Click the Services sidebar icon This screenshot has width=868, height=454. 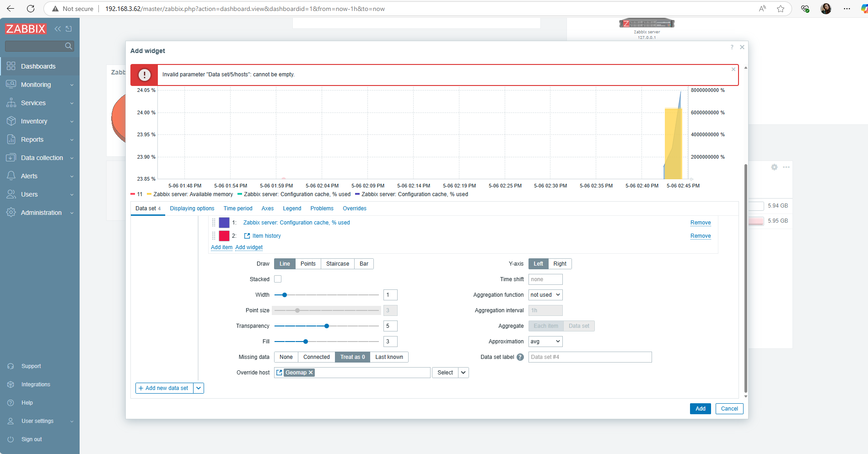[x=11, y=103]
